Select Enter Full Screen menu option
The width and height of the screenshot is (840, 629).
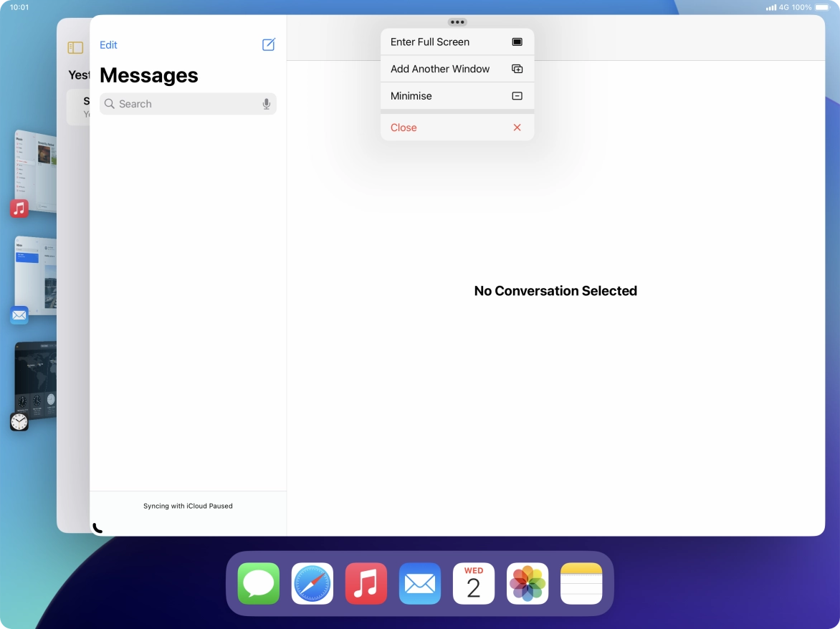457,42
